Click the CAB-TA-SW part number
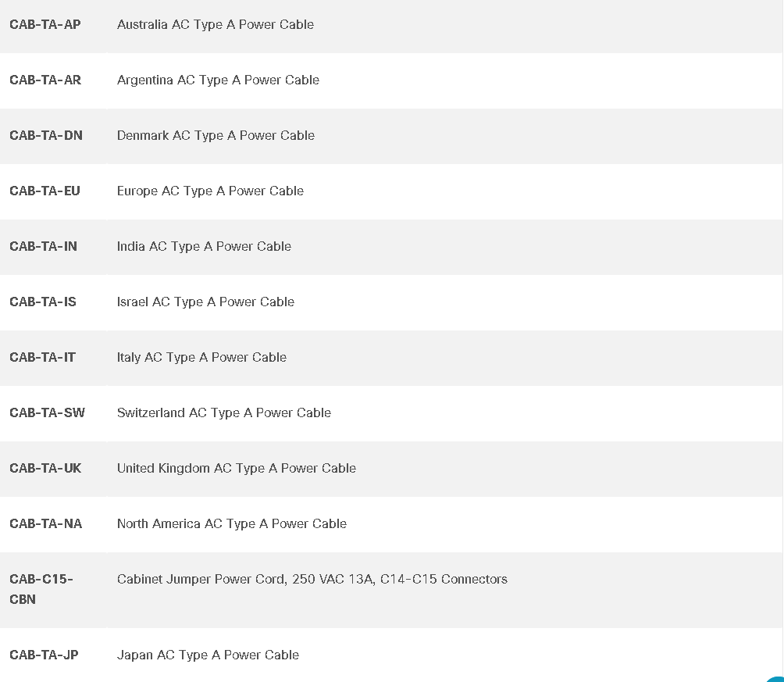This screenshot has width=784, height=682. 48,412
